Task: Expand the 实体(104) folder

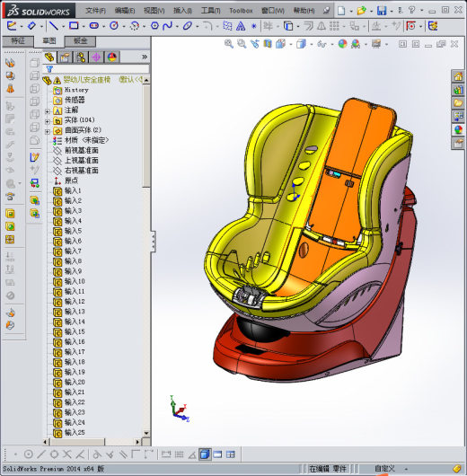Action: [47, 121]
